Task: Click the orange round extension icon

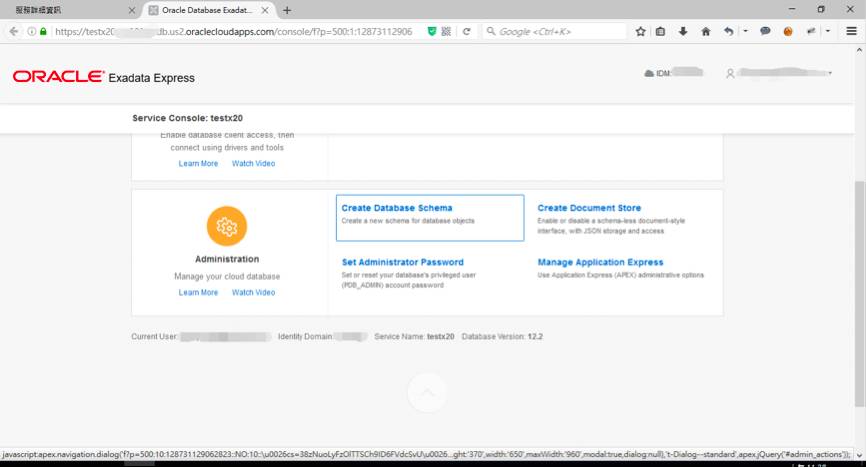Action: pos(788,31)
